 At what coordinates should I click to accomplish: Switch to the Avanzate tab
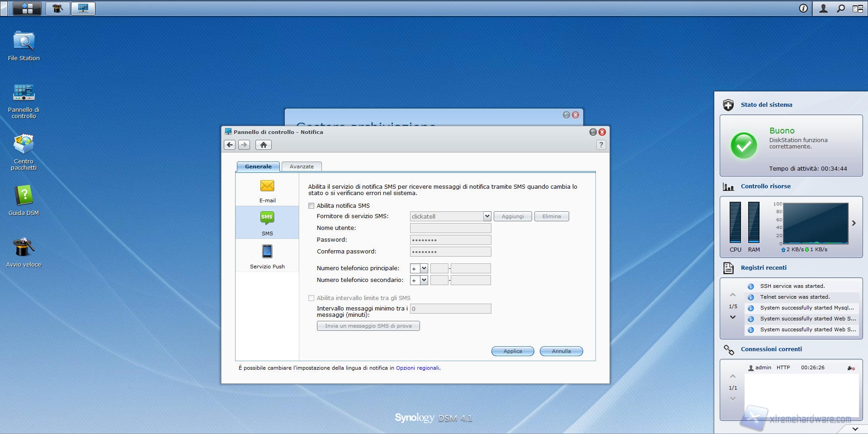tap(302, 167)
